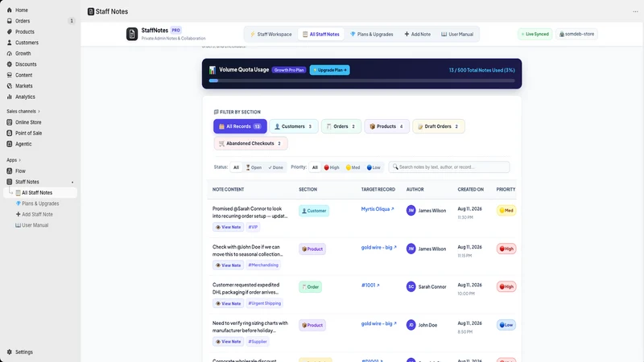Image resolution: width=644 pixels, height=362 pixels.
Task: Select High priority filter
Action: click(x=332, y=167)
